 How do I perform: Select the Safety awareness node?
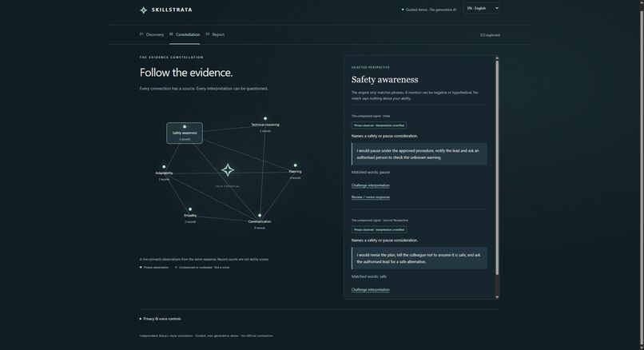tap(185, 133)
